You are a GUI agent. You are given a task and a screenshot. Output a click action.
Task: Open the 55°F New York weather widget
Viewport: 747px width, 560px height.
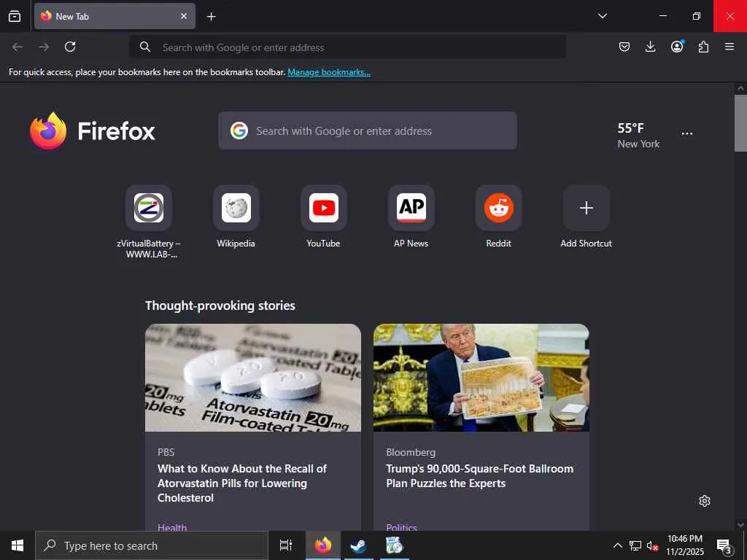[x=638, y=135]
